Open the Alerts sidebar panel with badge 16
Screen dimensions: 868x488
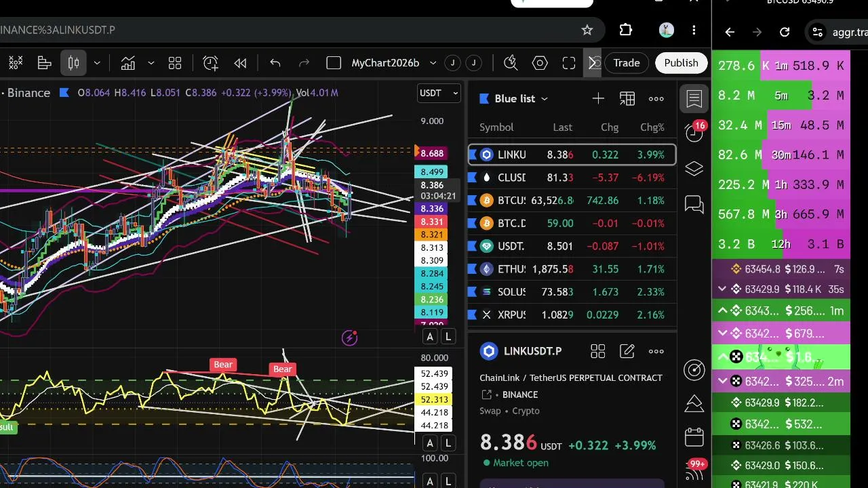click(x=694, y=132)
